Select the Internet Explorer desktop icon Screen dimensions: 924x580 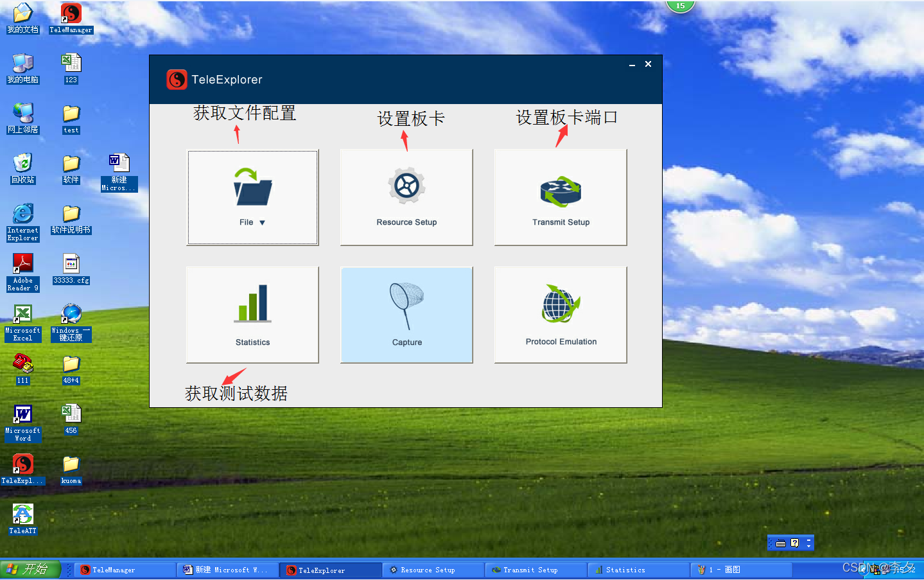22,222
